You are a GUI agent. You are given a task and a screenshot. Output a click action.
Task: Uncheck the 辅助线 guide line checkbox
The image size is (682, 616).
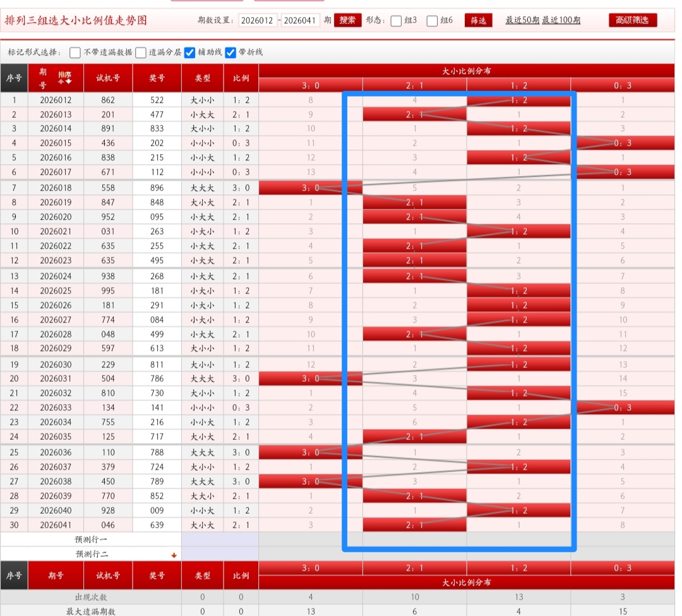(189, 52)
